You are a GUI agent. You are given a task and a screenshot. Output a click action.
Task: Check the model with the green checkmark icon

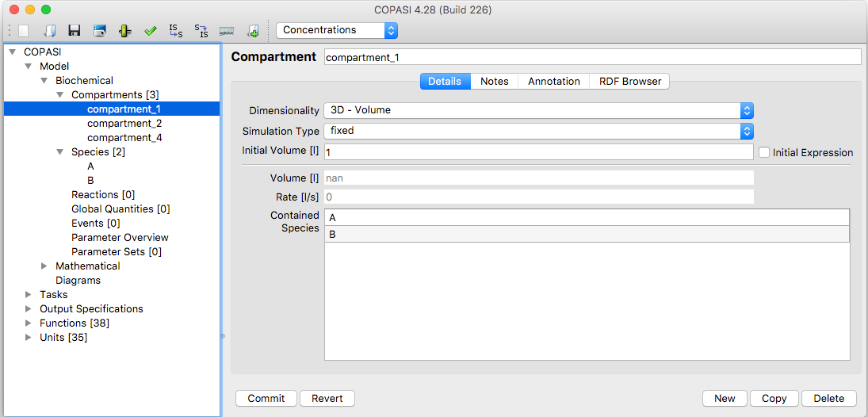click(x=151, y=31)
